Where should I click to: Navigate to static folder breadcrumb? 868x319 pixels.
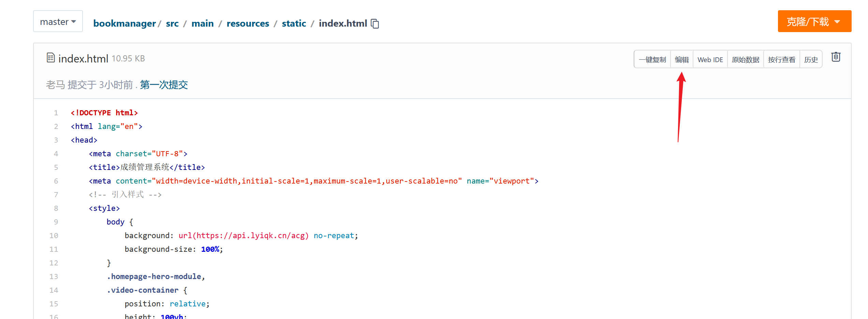[294, 24]
